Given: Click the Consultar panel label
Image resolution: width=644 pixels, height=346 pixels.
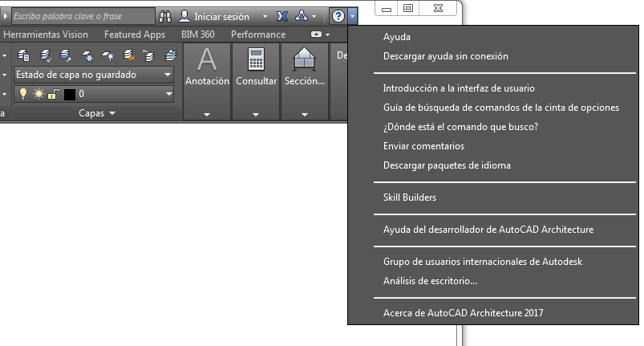Looking at the screenshot, I should click(x=257, y=81).
